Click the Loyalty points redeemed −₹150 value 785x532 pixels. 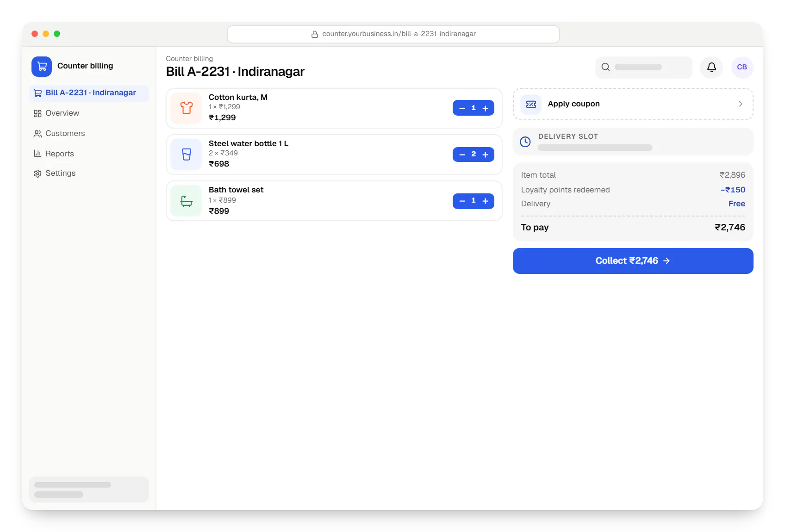[x=733, y=190]
